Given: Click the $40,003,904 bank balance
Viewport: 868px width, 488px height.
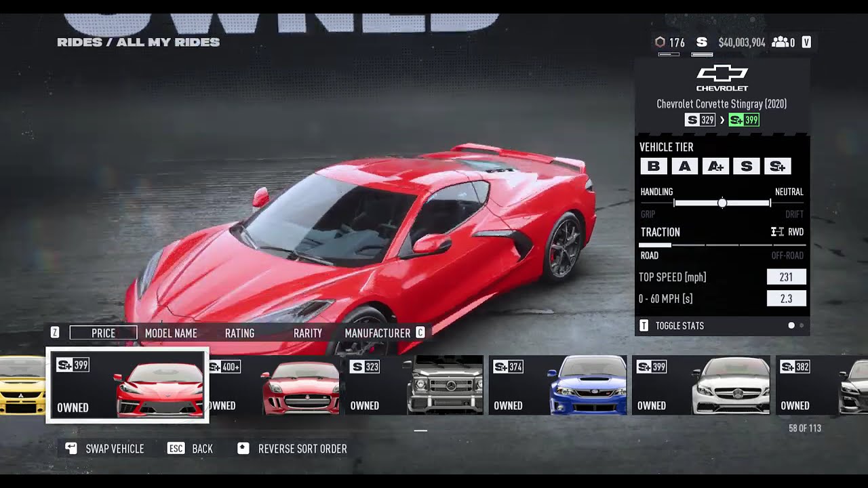Looking at the screenshot, I should pyautogui.click(x=742, y=42).
